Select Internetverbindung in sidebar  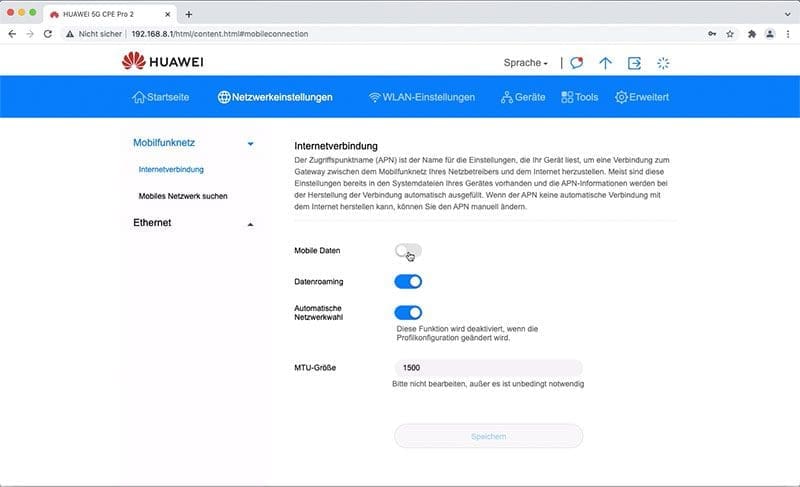coord(171,169)
